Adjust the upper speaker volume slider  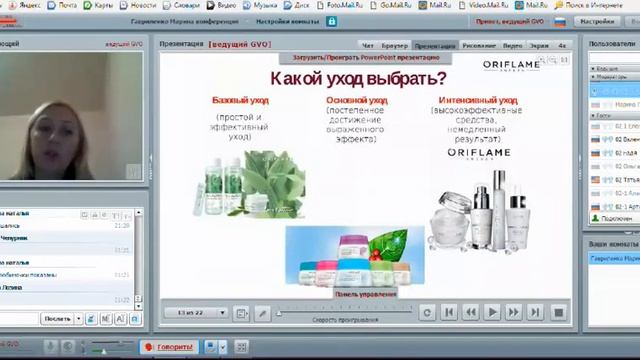pyautogui.click(x=112, y=342)
